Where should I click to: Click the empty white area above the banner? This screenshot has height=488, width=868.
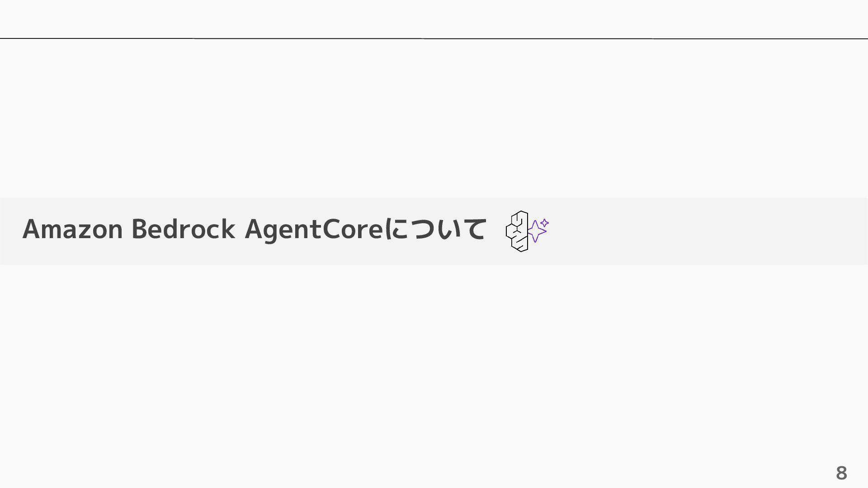(434, 118)
